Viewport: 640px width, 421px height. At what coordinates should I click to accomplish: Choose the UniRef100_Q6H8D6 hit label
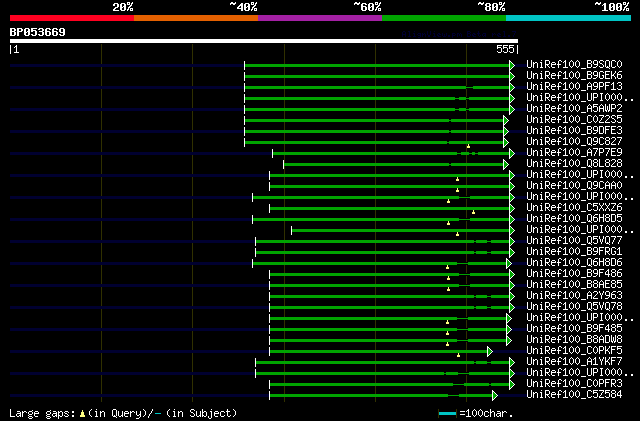(x=574, y=263)
